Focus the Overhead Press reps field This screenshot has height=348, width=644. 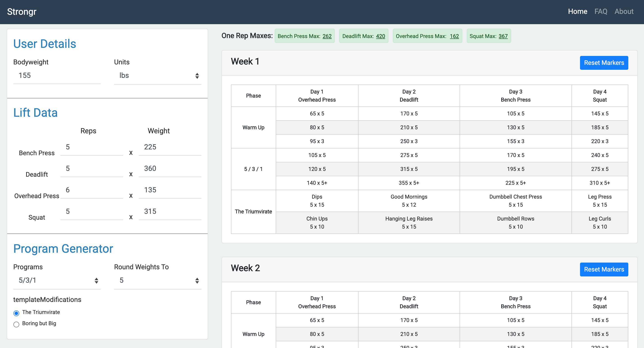click(x=92, y=190)
